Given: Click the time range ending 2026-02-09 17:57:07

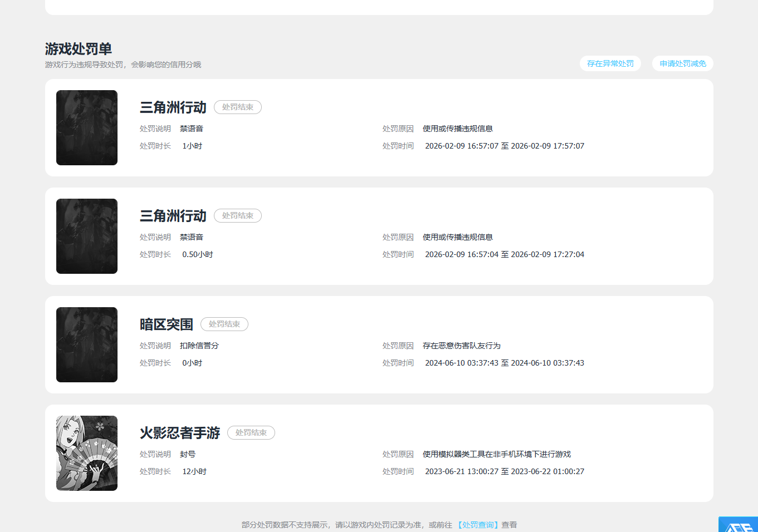Looking at the screenshot, I should point(505,146).
